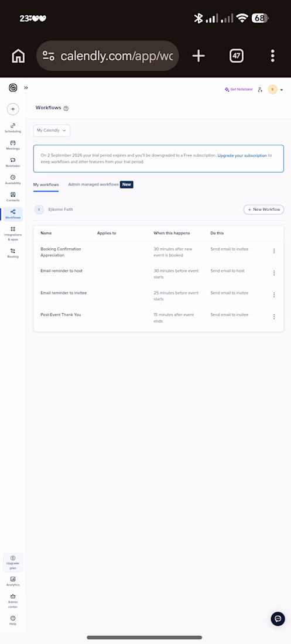Open Scheduling in the sidebar

13,128
